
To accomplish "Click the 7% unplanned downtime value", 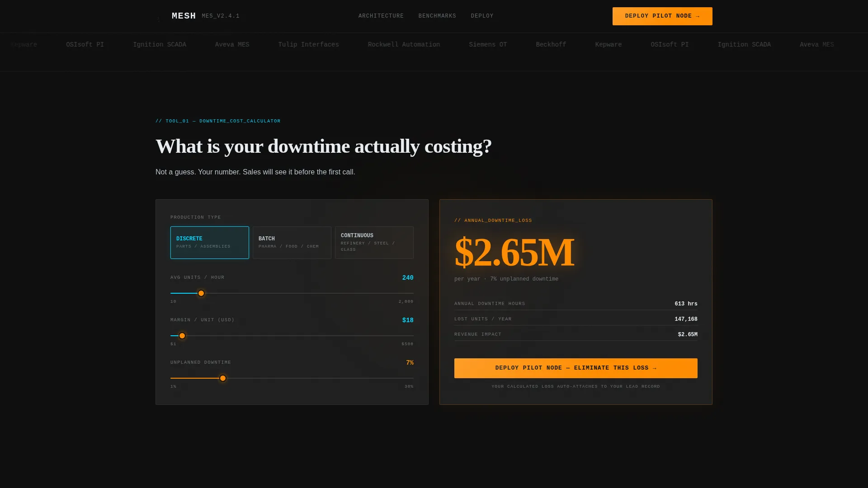I will (410, 363).
